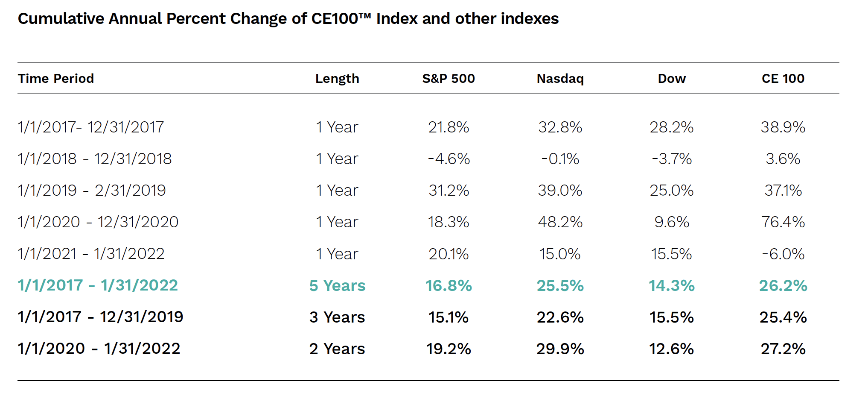The image size is (868, 411).
Task: Click the Dow column header
Action: coord(672,79)
